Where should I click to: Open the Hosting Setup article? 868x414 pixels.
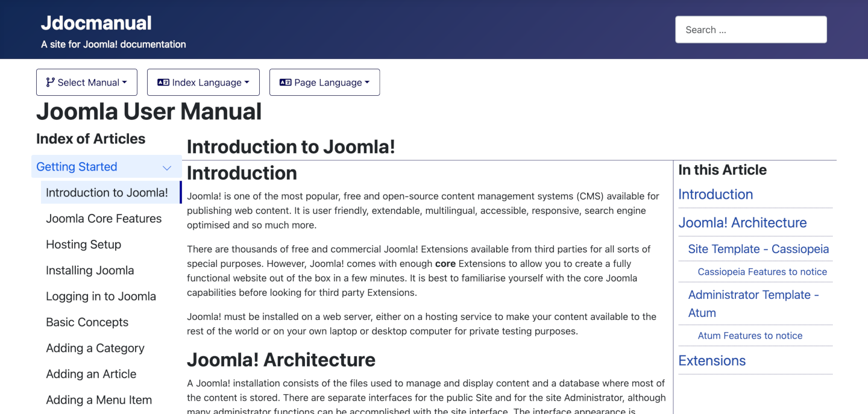tap(83, 245)
